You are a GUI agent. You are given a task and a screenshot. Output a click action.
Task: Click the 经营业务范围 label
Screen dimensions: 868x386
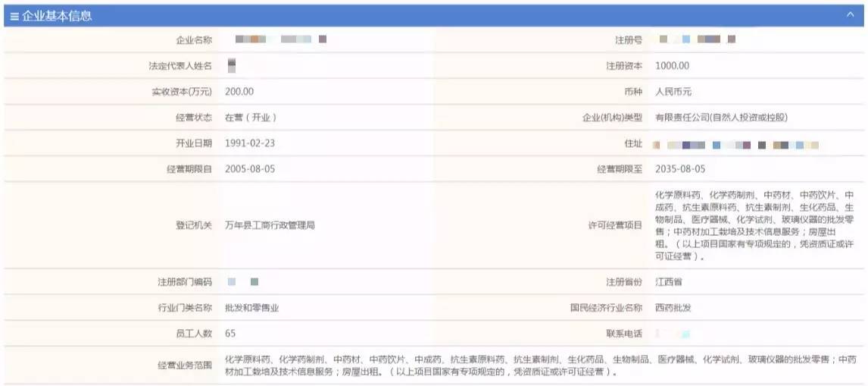pos(184,366)
